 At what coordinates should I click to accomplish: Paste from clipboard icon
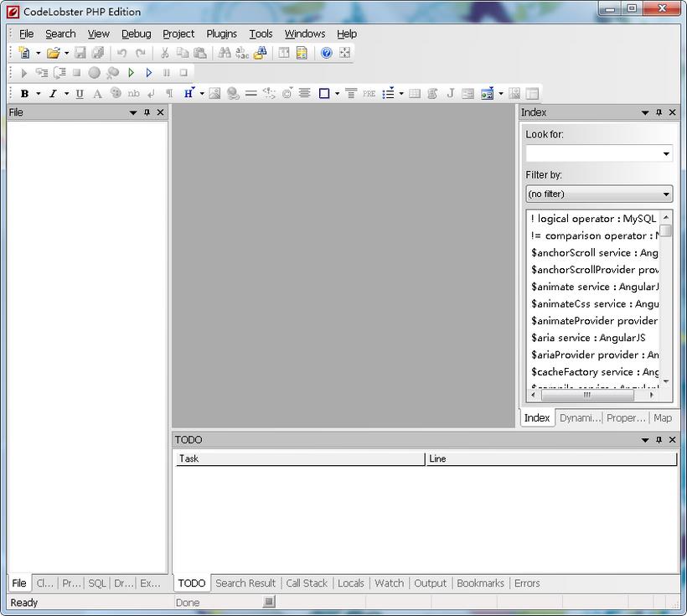pos(199,53)
